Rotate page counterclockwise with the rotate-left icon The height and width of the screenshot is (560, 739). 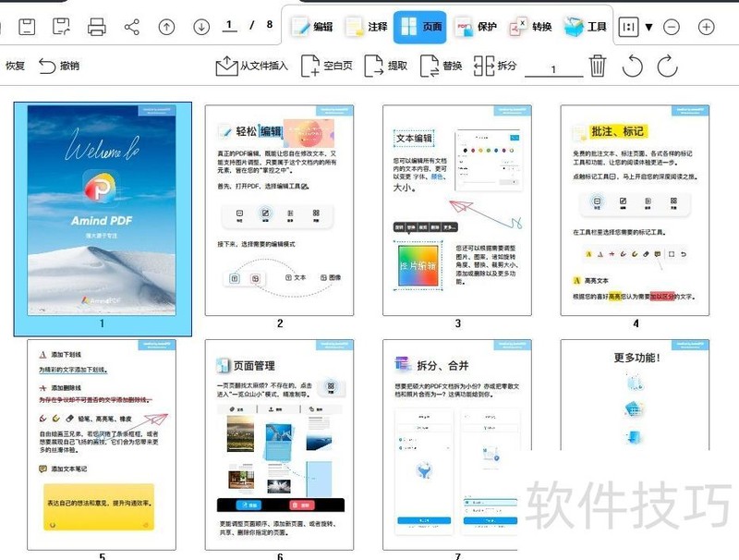(x=635, y=67)
